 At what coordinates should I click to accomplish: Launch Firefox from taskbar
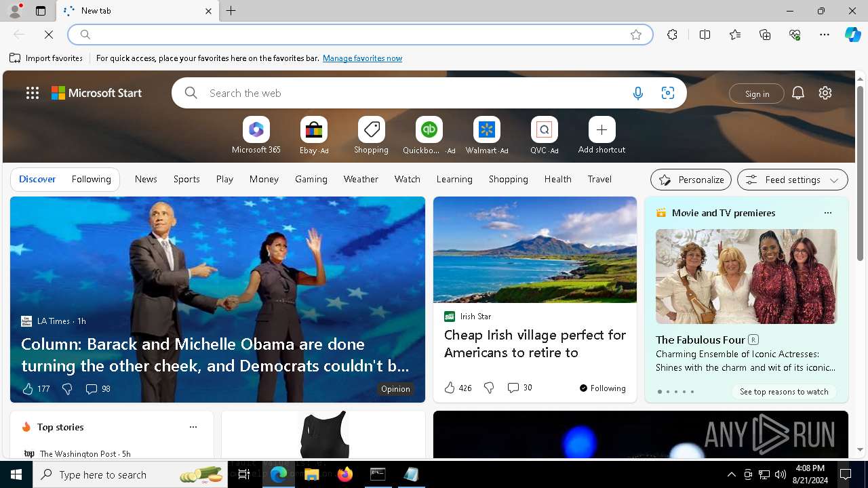pyautogui.click(x=345, y=474)
